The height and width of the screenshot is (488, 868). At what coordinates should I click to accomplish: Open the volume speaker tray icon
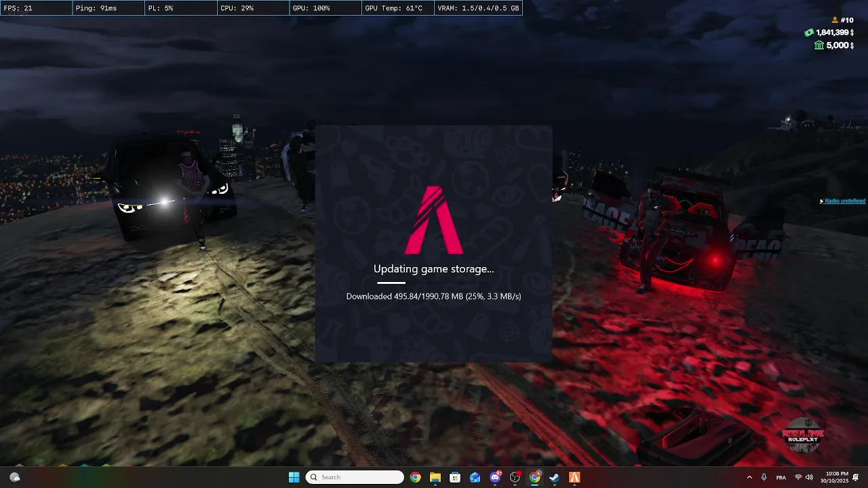point(809,477)
